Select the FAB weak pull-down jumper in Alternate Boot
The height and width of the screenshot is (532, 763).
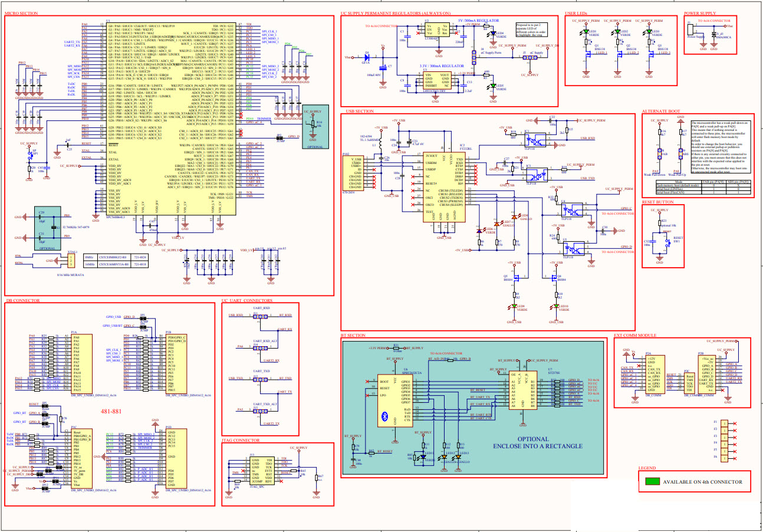coord(659,153)
